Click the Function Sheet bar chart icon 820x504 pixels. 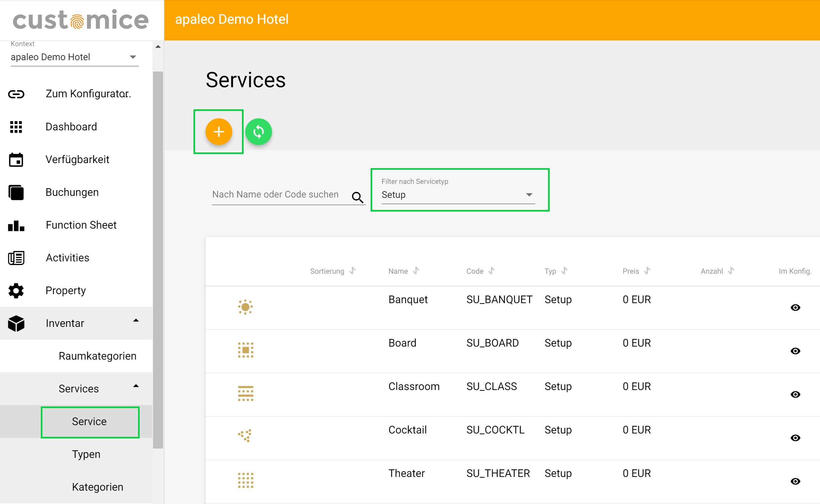pyautogui.click(x=16, y=225)
